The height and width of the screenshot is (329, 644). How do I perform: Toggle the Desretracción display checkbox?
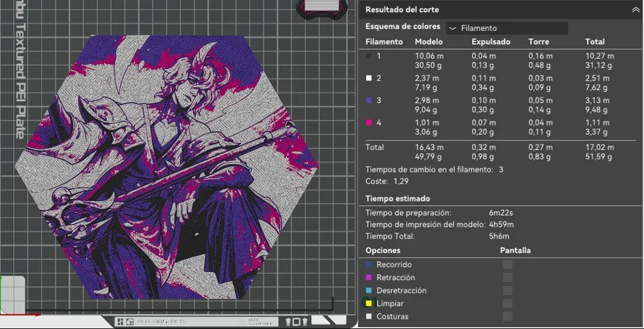pos(507,290)
